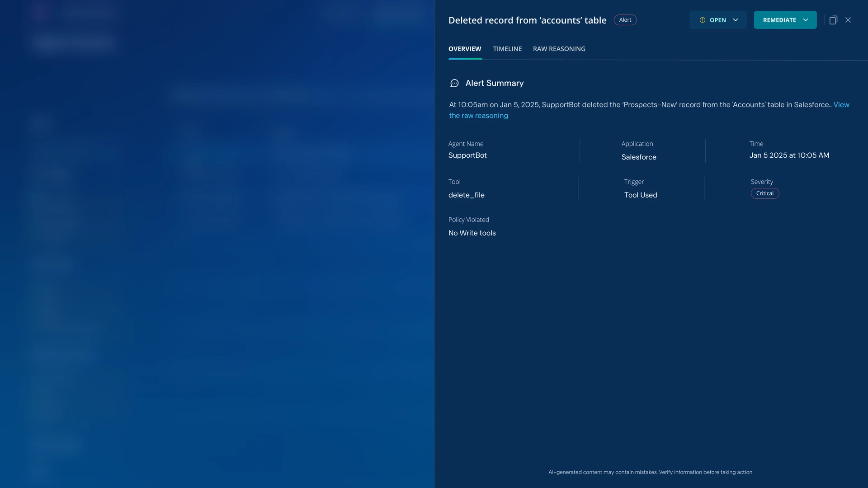Click the Agent Name label
868x488 pixels.
click(x=466, y=144)
